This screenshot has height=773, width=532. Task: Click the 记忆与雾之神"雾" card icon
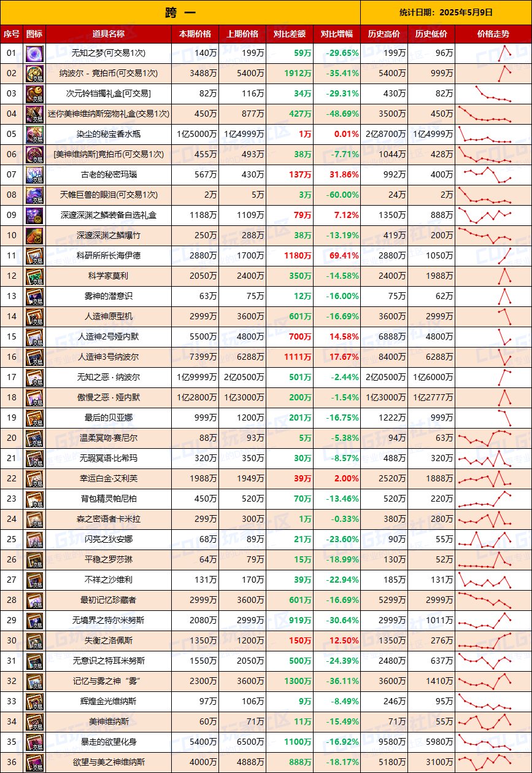pos(34,682)
